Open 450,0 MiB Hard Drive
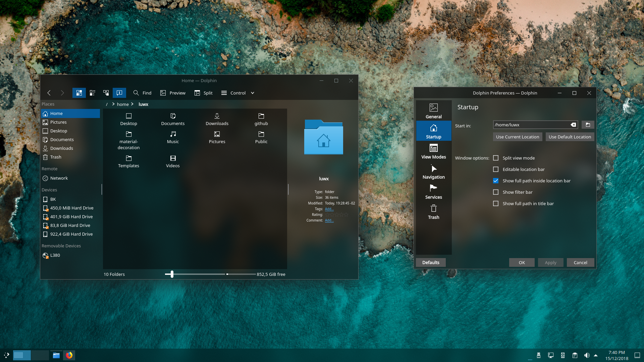This screenshot has width=644, height=362. coord(70,208)
